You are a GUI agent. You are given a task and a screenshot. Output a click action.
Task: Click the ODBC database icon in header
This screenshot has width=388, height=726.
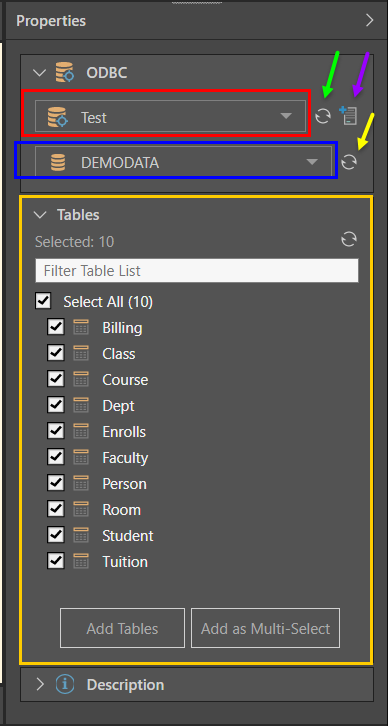coord(64,73)
